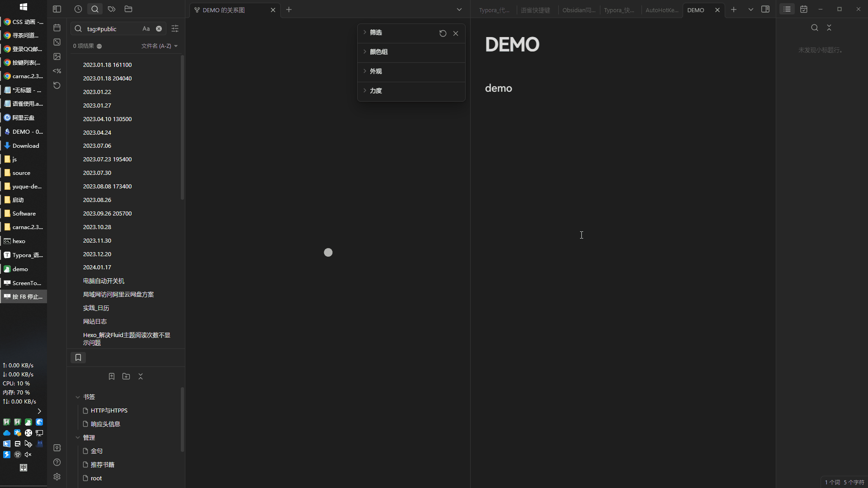Add new bookmark group folder icon
This screenshot has width=868, height=488.
[126, 376]
